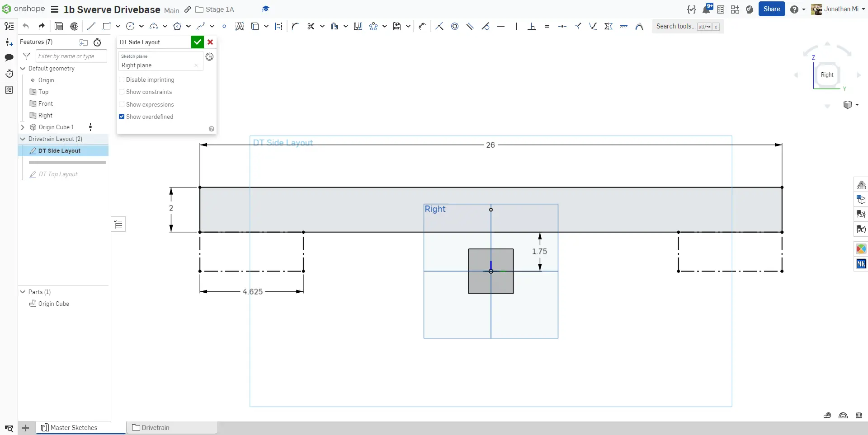The image size is (868, 435).
Task: Select the Line sketch tool
Action: 91,26
